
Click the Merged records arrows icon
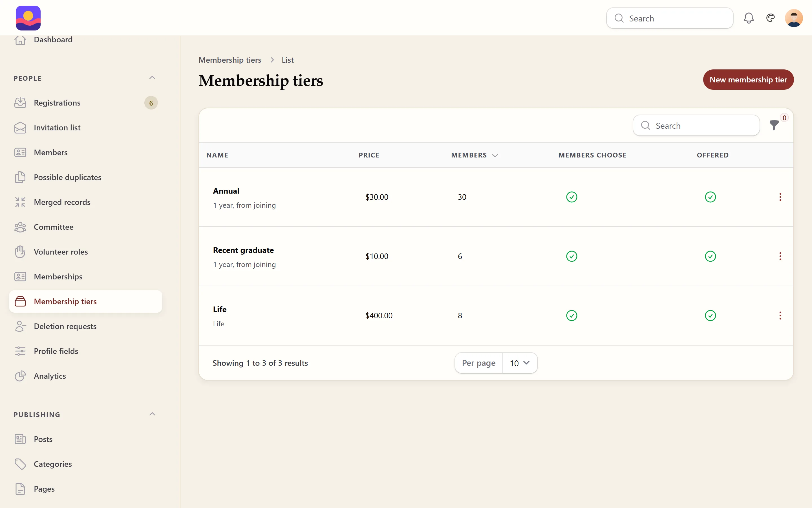[x=20, y=202]
